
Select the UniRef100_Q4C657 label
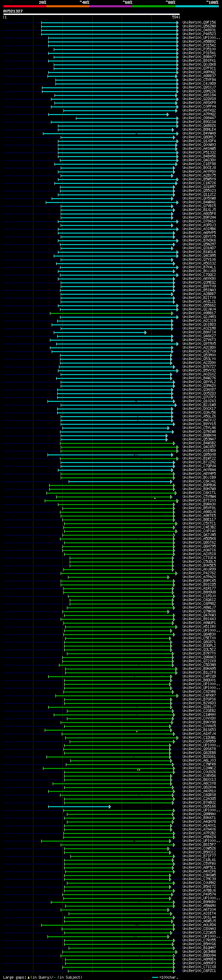point(199,447)
